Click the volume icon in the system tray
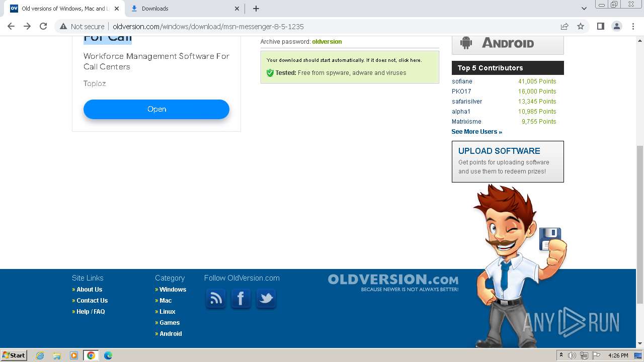This screenshot has width=644, height=362. (x=572, y=355)
